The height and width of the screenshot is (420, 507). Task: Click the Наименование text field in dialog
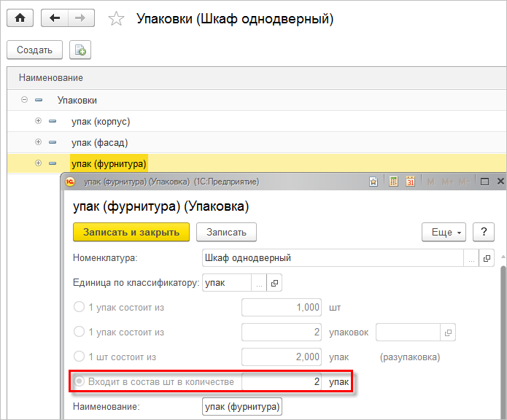tap(241, 407)
